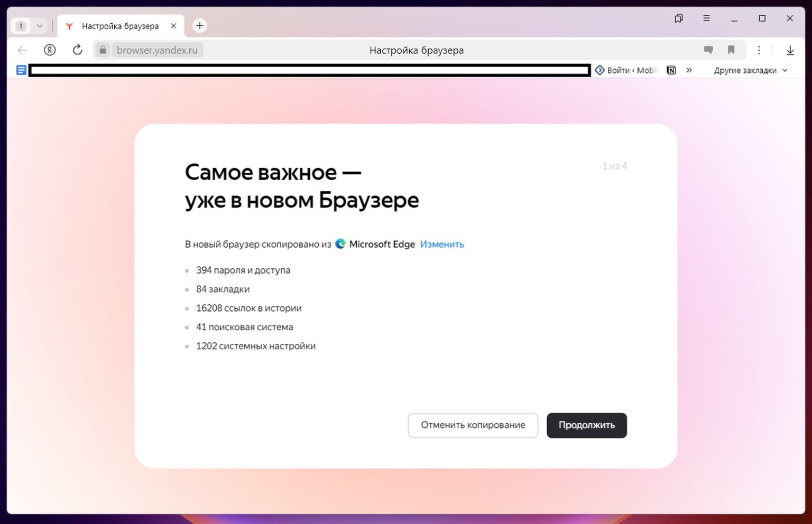Viewport: 812px width, 524px height.
Task: Click the Microsoft Edge logo icon
Action: (340, 244)
